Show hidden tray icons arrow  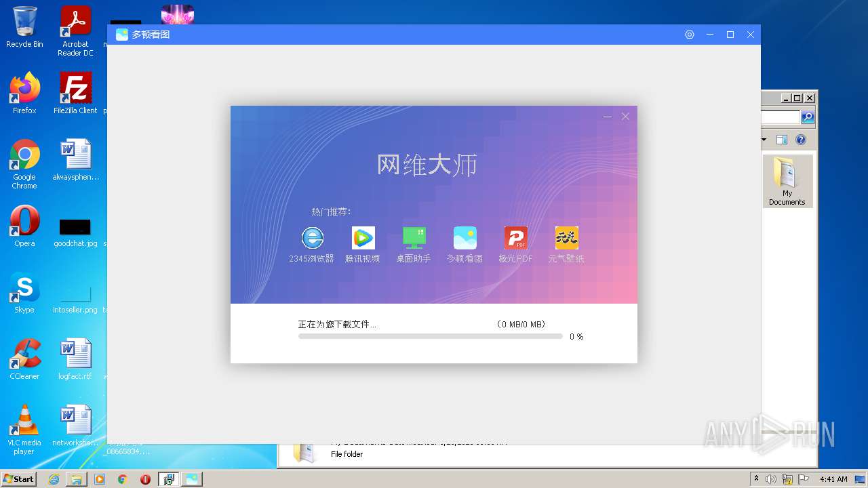(756, 479)
